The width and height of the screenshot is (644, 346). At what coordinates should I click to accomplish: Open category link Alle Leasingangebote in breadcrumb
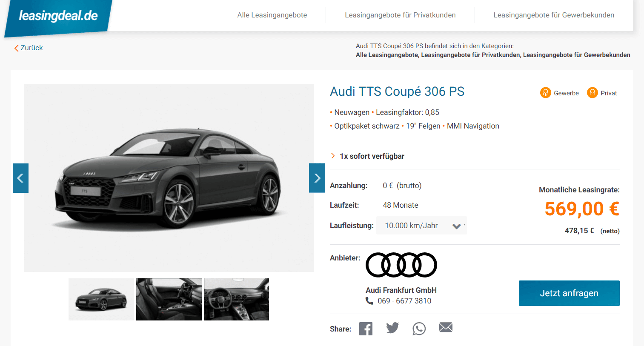pos(387,55)
